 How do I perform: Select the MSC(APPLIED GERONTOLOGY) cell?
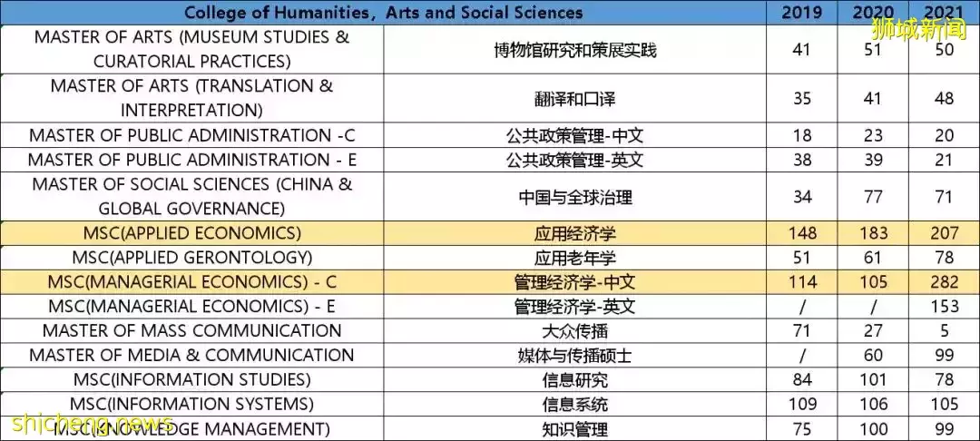click(x=191, y=258)
